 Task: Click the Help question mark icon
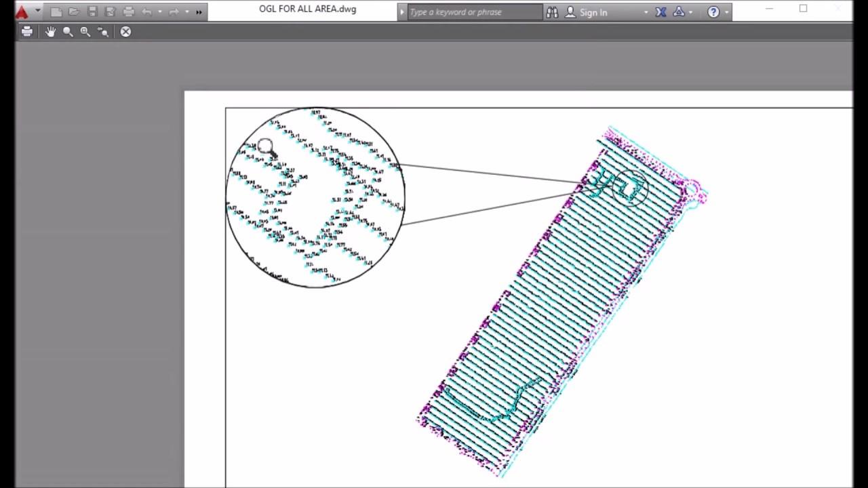pyautogui.click(x=713, y=12)
